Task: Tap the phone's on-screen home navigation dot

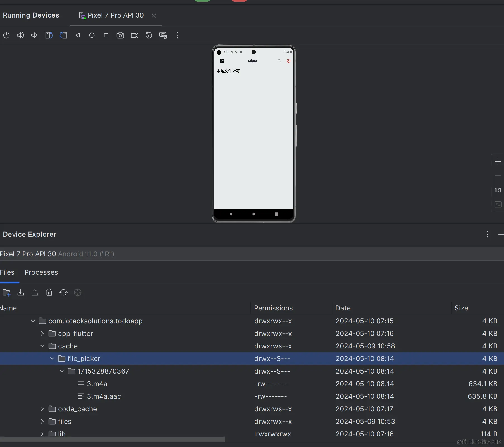Action: pos(254,214)
